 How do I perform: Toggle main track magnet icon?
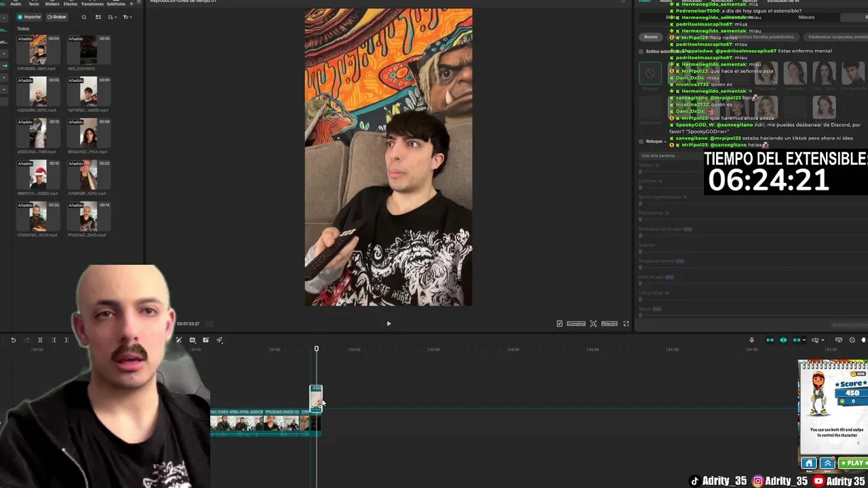770,340
